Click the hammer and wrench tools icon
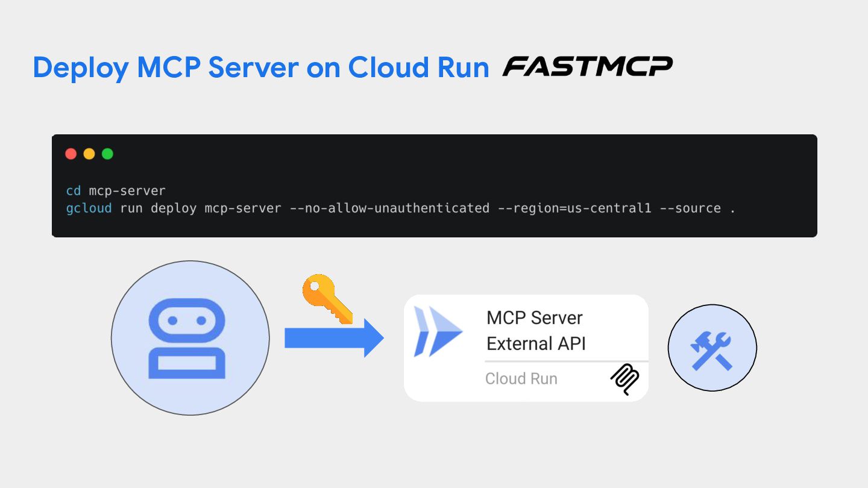 (x=712, y=348)
